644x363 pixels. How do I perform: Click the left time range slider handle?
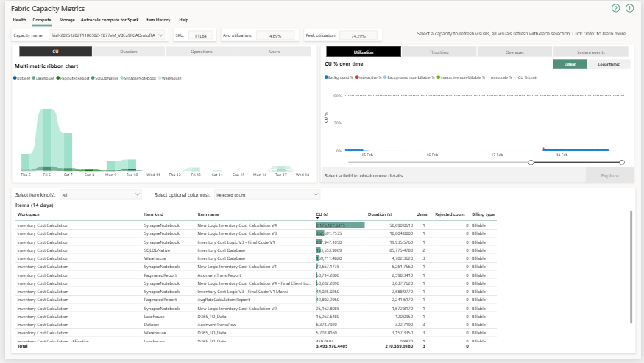tap(531, 163)
